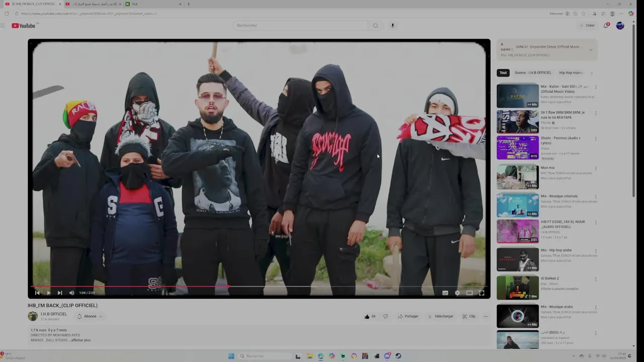This screenshot has width=644, height=362.
Task: Select the Tout filter chip
Action: (503, 73)
